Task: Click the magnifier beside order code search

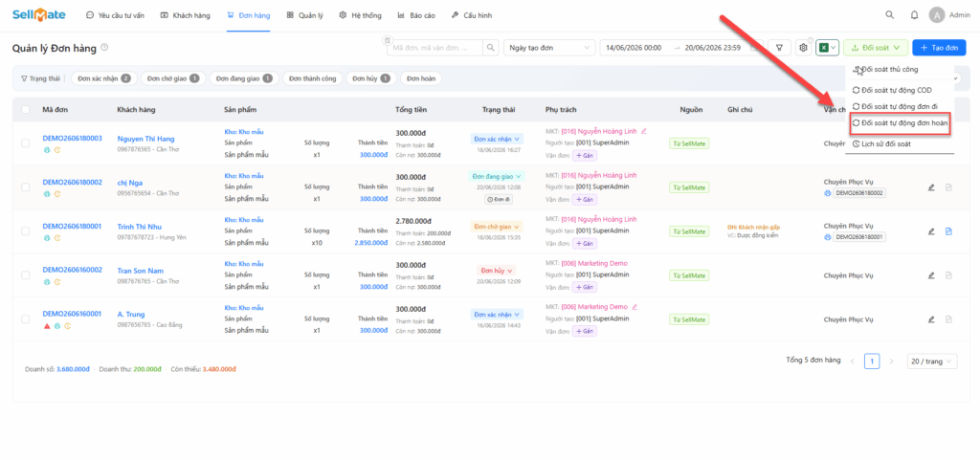Action: tap(492, 48)
